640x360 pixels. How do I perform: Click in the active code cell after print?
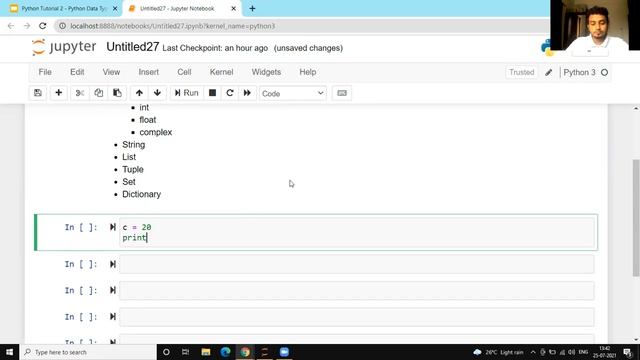[x=147, y=238]
